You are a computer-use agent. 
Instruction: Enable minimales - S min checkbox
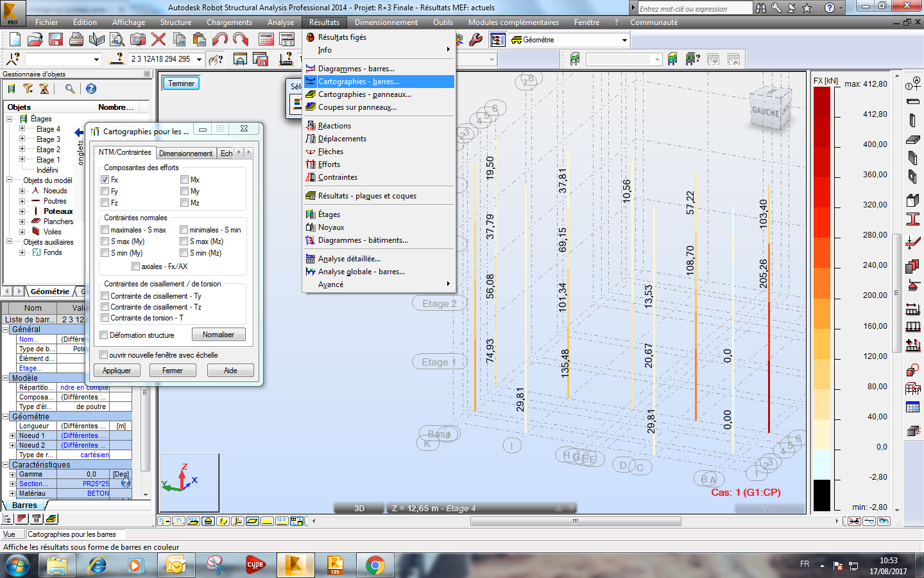pyautogui.click(x=184, y=230)
